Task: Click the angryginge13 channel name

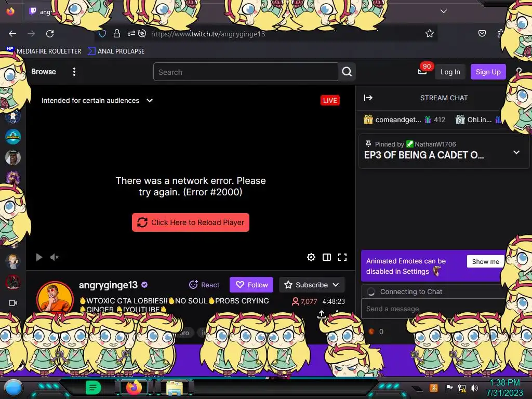Action: (108, 285)
